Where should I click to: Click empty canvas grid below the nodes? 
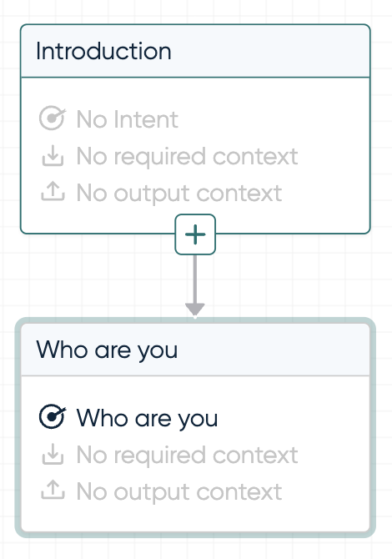(195, 549)
